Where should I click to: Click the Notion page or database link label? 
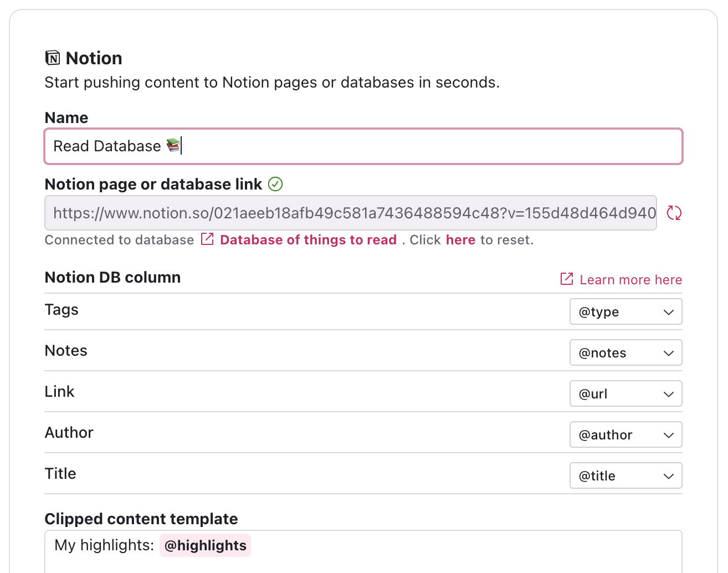(x=153, y=185)
